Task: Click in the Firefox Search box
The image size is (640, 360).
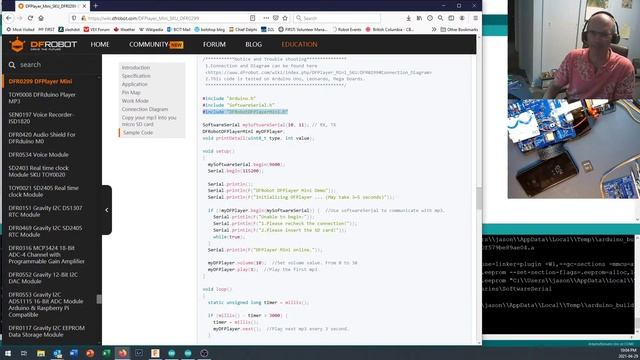Action: click(x=337, y=18)
